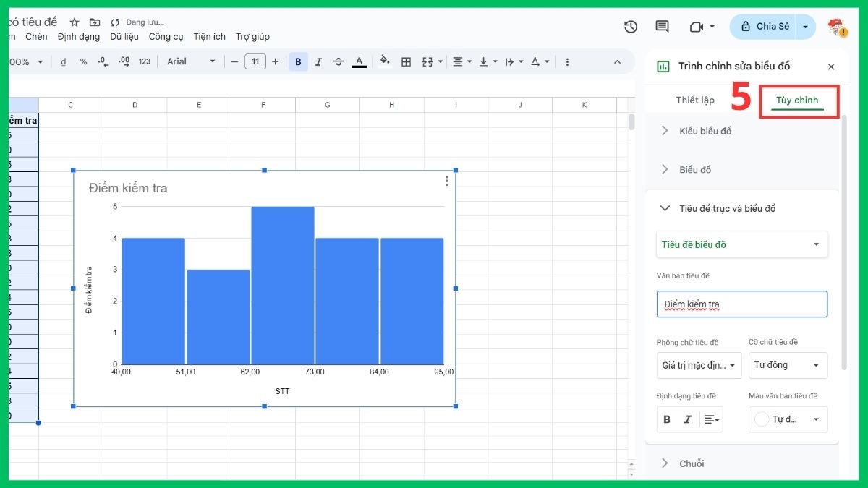Image resolution: width=868 pixels, height=488 pixels.
Task: Apply italic formatting
Action: (318, 61)
